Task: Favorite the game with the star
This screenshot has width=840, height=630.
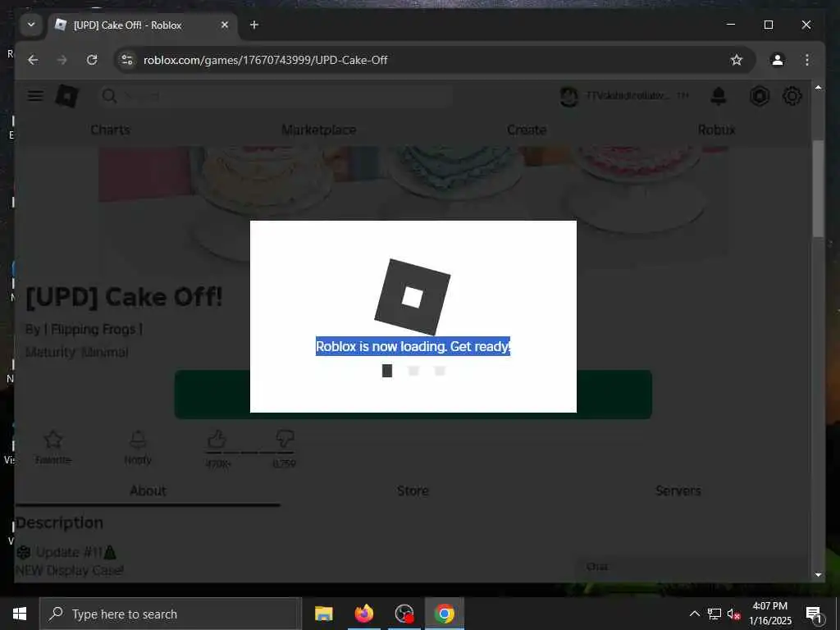Action: (53, 447)
